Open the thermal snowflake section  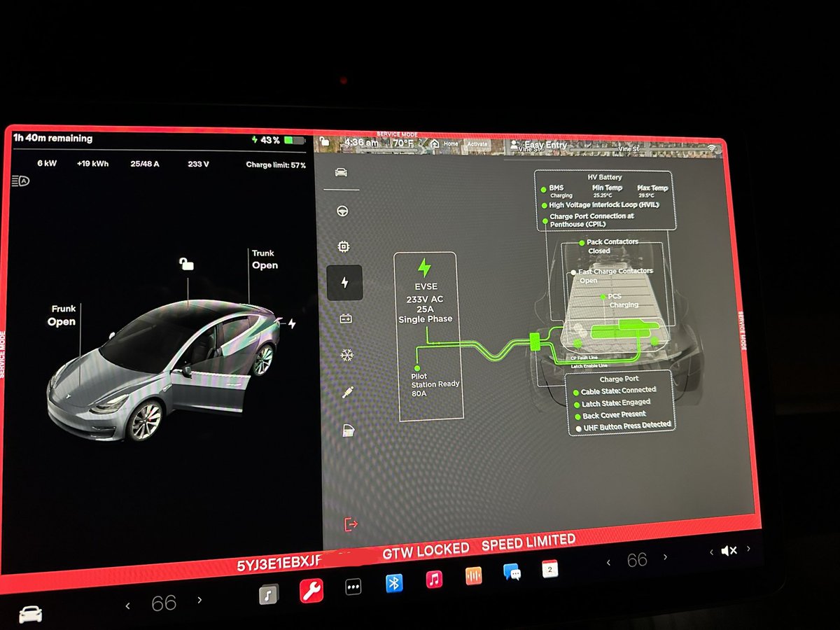[x=346, y=356]
